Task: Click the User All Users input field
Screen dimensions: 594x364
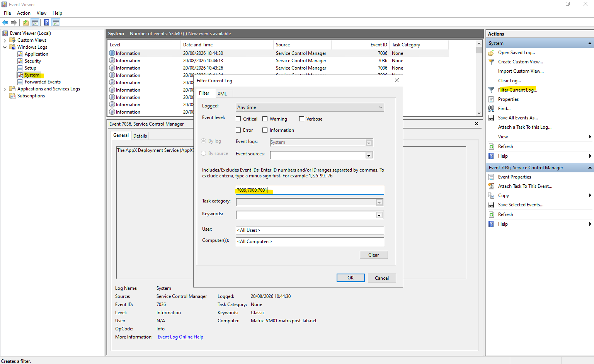Action: tap(310, 230)
